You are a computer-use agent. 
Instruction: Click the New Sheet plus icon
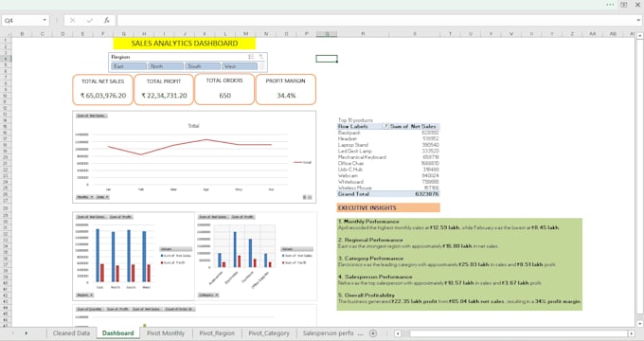373,333
